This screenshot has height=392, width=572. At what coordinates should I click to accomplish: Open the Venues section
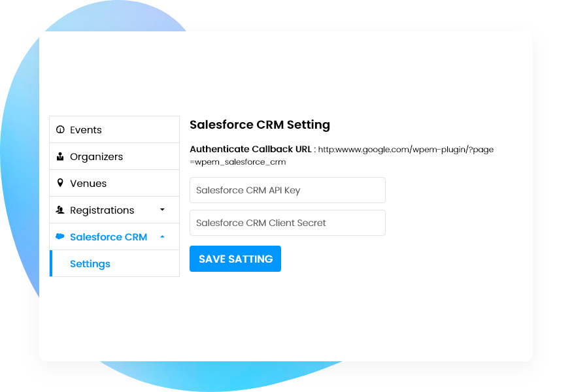(x=88, y=183)
